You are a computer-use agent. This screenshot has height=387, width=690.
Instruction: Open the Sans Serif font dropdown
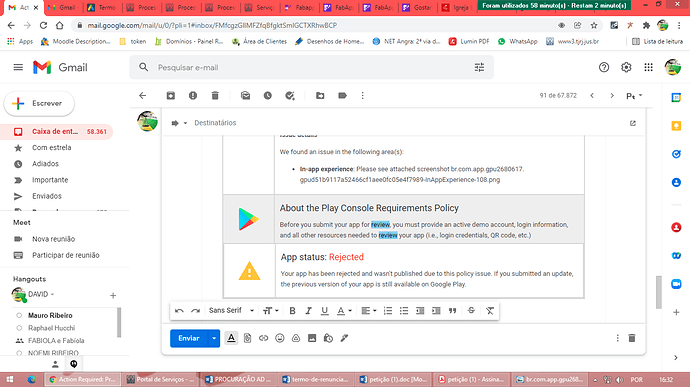coord(231,310)
